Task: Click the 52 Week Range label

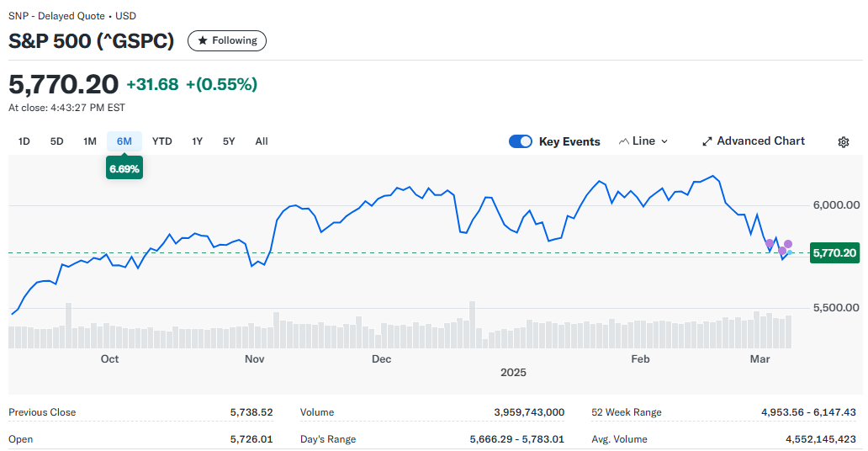Action: point(626,412)
